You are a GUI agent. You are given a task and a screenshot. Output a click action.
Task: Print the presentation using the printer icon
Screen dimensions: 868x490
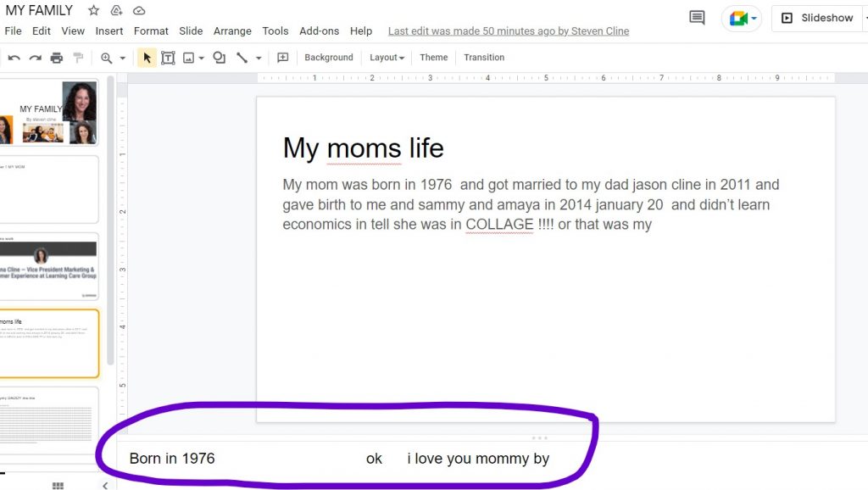57,58
